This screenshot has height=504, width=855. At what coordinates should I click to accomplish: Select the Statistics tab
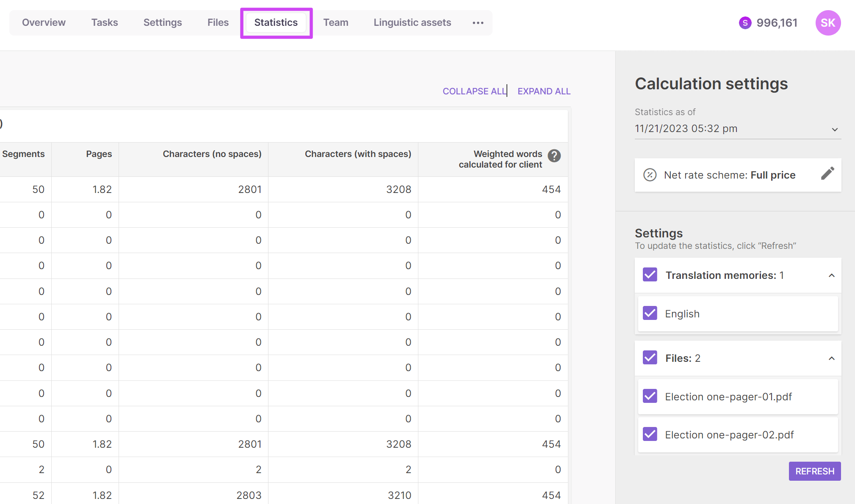pos(276,22)
